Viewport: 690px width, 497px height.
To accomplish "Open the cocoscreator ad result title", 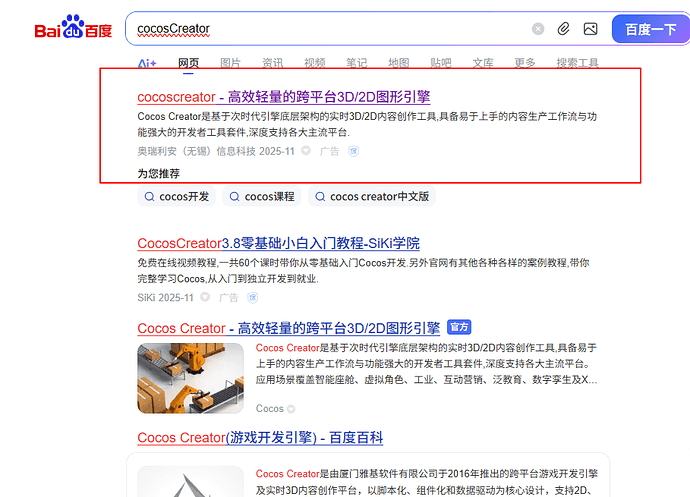I will pos(284,97).
